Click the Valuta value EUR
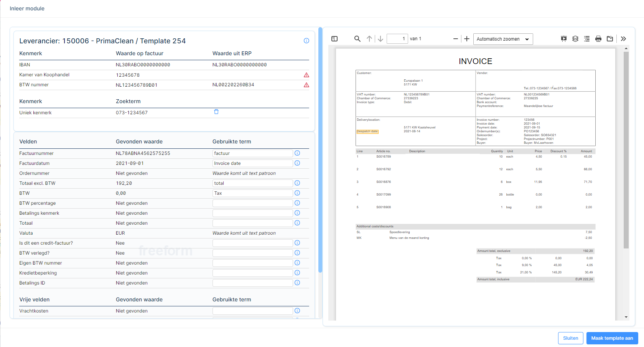 click(x=120, y=233)
